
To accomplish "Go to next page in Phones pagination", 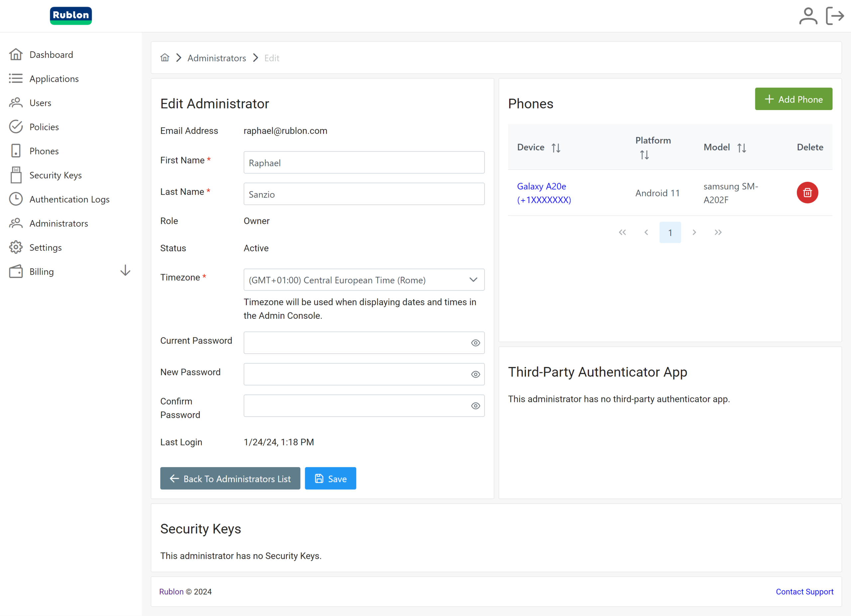I will (694, 232).
